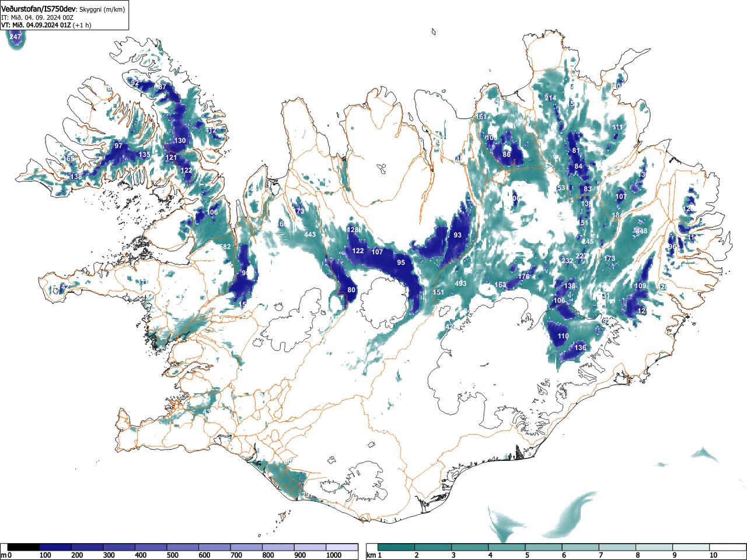Click the '5' tick label on the km legend
747x560 pixels.
pyautogui.click(x=526, y=555)
